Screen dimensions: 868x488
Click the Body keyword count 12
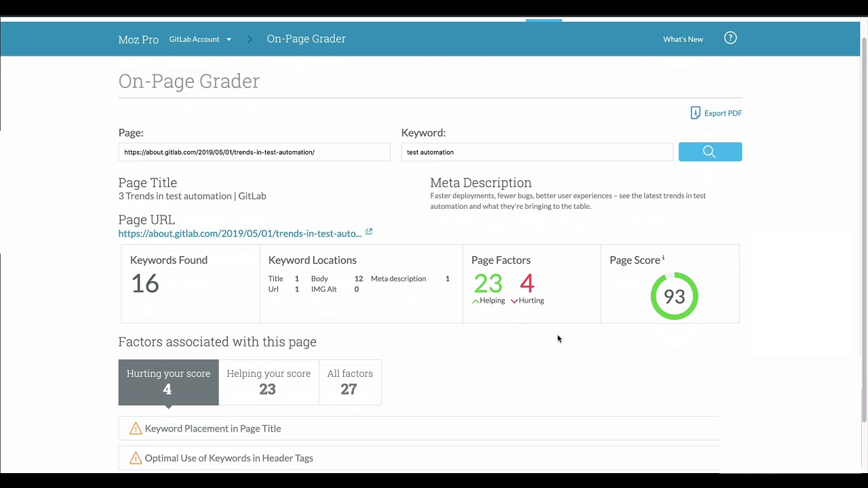pos(359,279)
